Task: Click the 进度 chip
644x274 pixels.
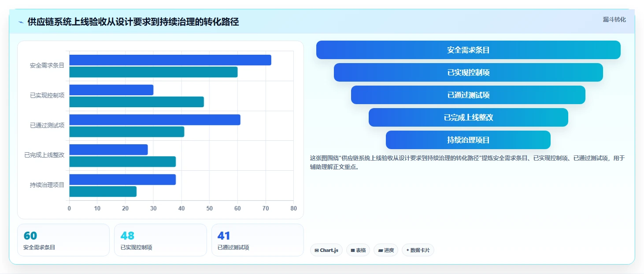Action: (386, 250)
